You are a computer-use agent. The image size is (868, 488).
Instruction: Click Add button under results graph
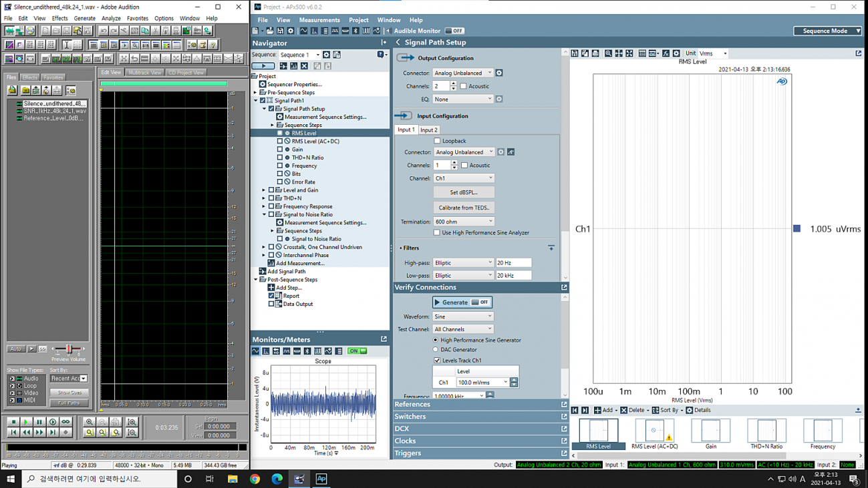click(604, 410)
